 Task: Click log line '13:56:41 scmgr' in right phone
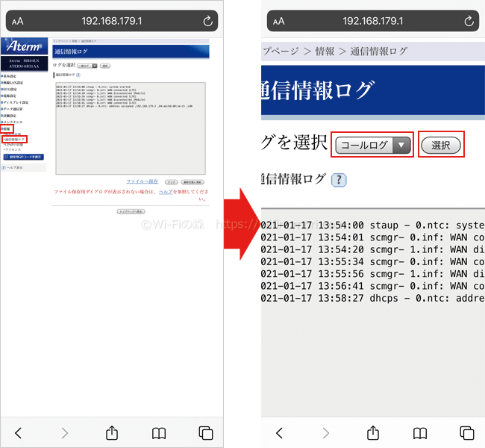[x=373, y=286]
